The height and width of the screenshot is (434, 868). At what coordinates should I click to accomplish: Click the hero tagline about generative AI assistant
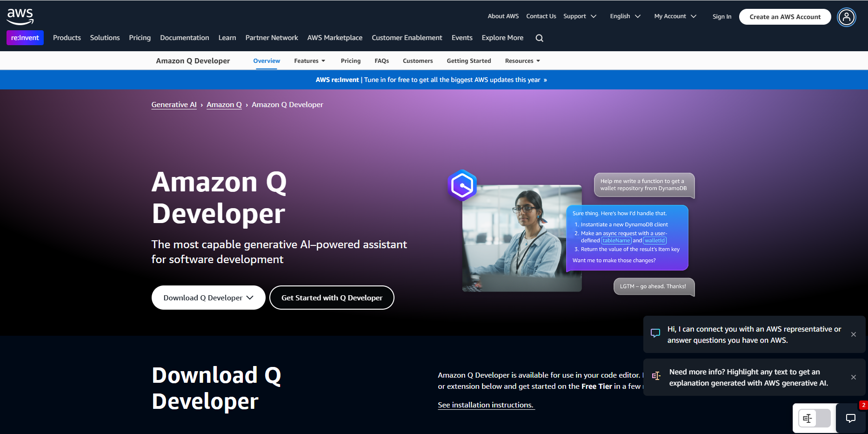click(279, 252)
